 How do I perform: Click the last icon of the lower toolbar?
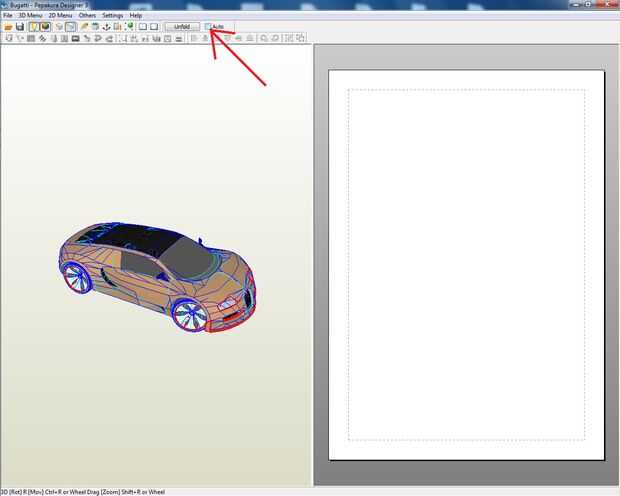pos(301,38)
